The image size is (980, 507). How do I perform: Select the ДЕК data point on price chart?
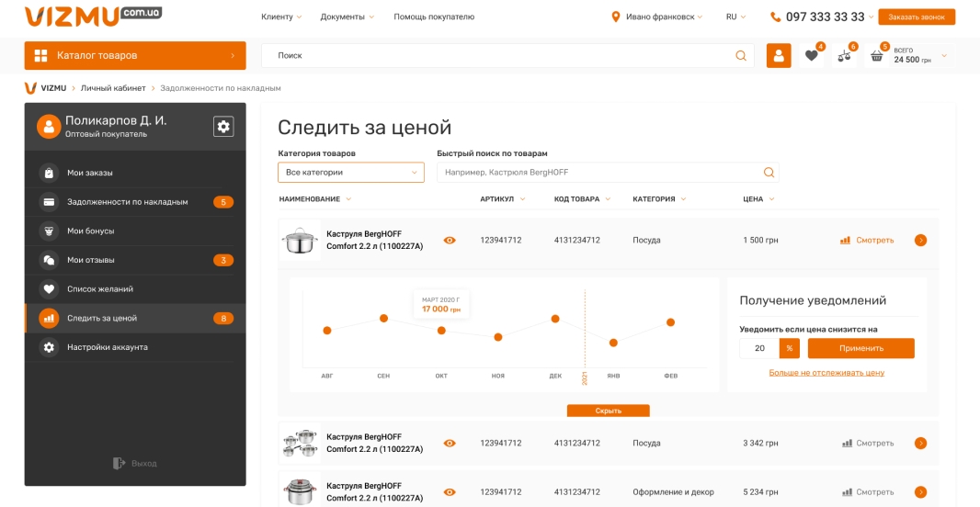pos(555,319)
